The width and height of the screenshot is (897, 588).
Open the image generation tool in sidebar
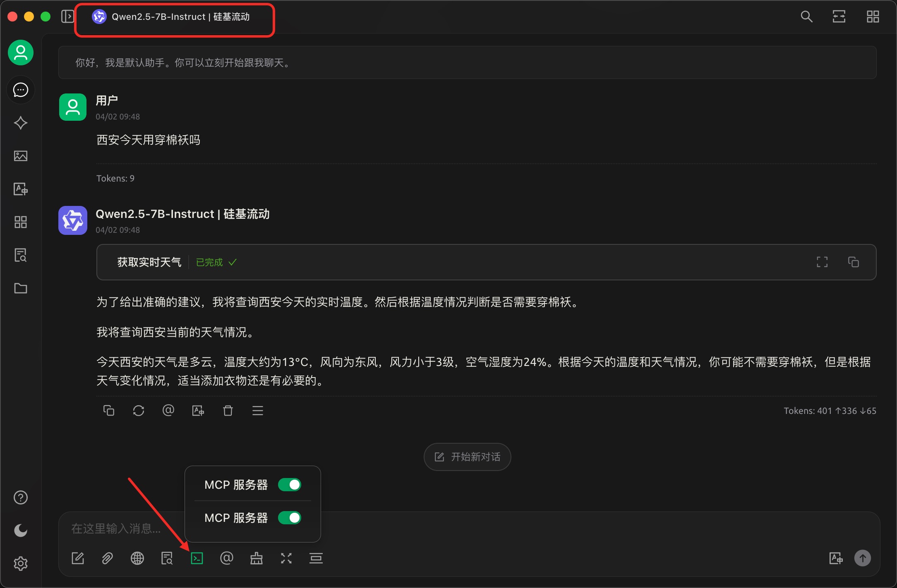[x=21, y=156]
